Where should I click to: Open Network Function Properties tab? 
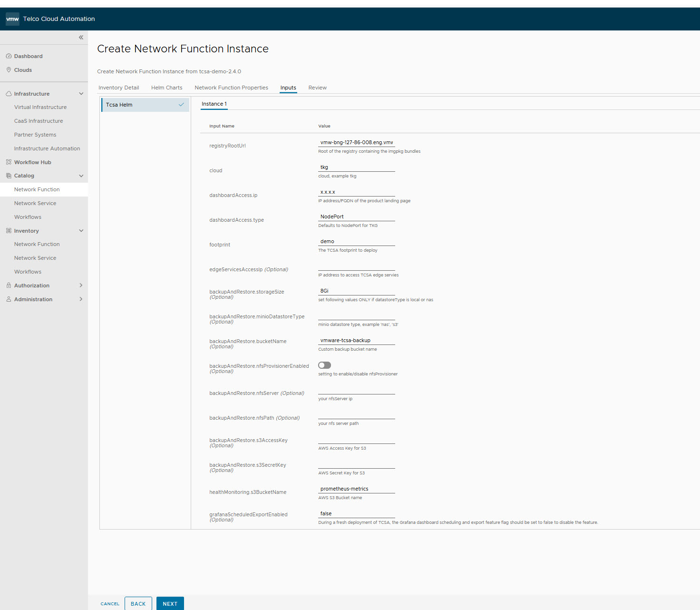point(231,88)
